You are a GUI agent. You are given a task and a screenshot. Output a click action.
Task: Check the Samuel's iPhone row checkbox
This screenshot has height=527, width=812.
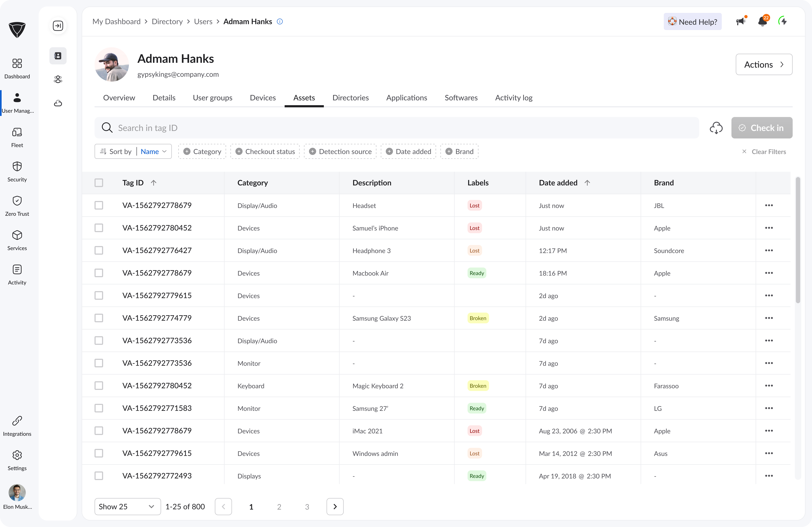click(99, 228)
